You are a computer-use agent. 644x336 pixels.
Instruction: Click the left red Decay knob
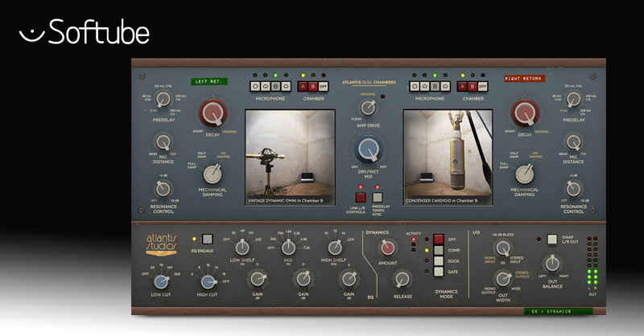point(213,113)
